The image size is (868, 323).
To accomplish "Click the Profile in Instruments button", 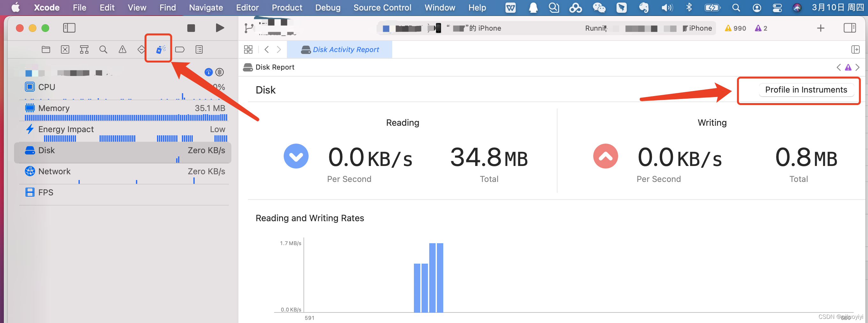I will 806,90.
